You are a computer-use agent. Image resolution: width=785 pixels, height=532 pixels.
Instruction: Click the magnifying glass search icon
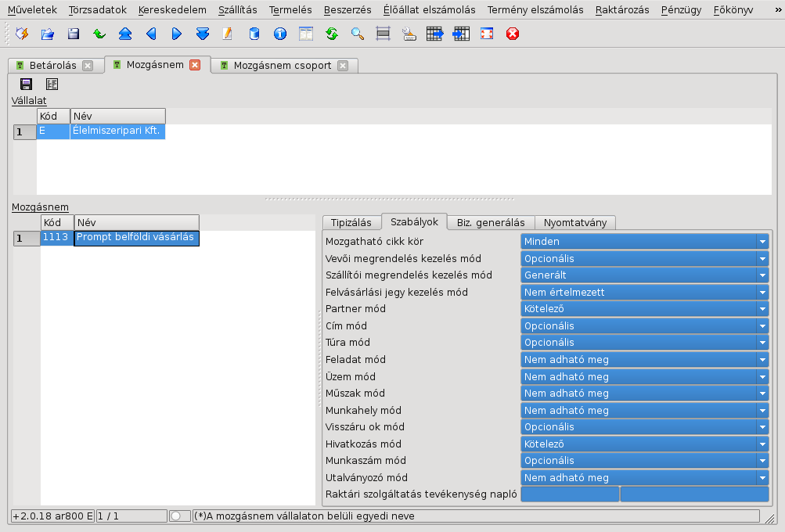358,34
